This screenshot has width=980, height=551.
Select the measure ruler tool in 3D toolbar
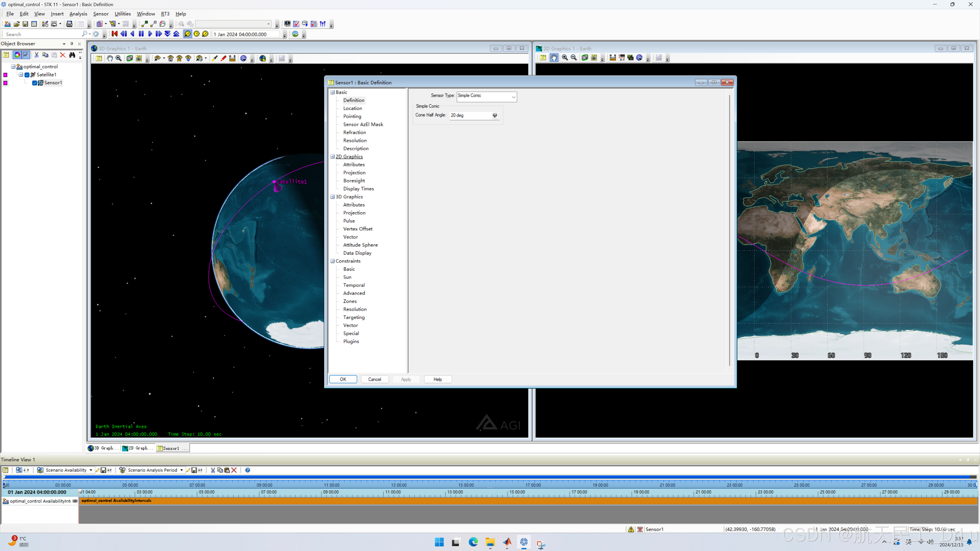232,59
